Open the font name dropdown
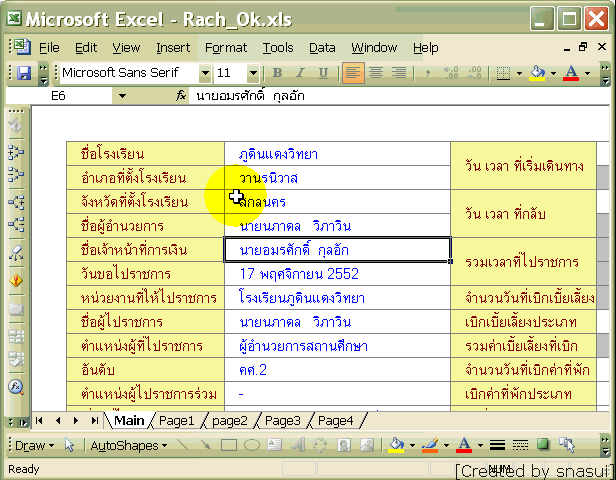The width and height of the screenshot is (616, 480). point(205,73)
